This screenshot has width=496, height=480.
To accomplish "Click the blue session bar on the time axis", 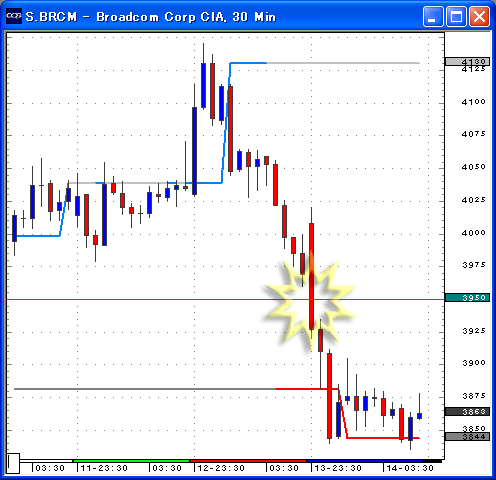I will (x=365, y=461).
